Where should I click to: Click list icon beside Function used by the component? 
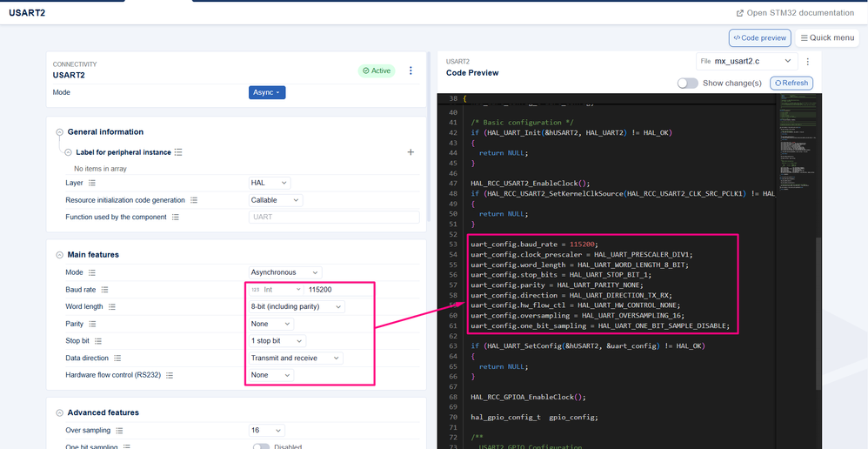click(176, 217)
